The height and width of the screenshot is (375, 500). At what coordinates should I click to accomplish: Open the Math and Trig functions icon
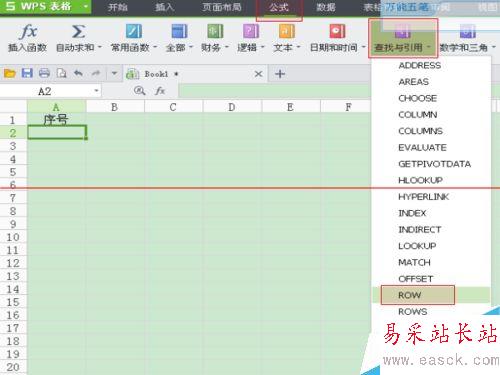467,32
